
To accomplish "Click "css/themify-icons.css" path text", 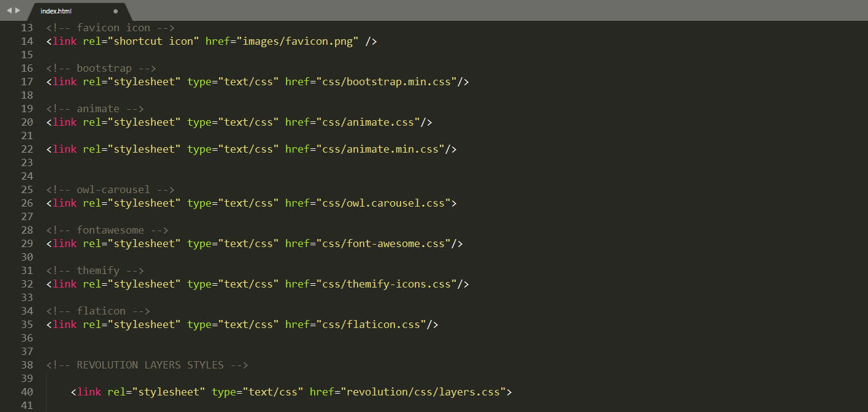I will 386,284.
